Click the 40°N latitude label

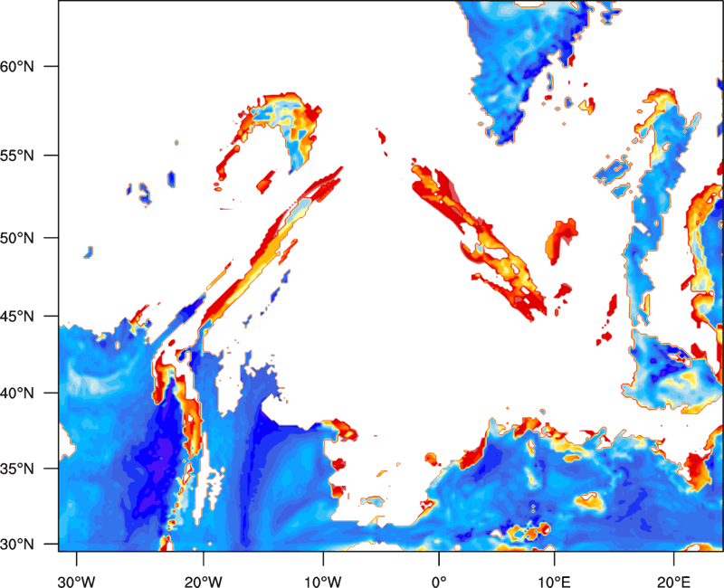tap(17, 394)
